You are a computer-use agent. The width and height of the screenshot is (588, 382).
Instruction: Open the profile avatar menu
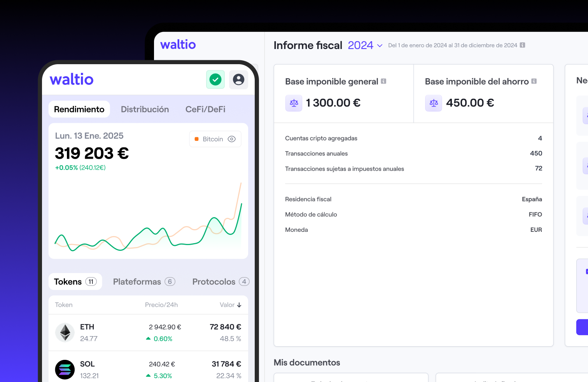pyautogui.click(x=238, y=79)
